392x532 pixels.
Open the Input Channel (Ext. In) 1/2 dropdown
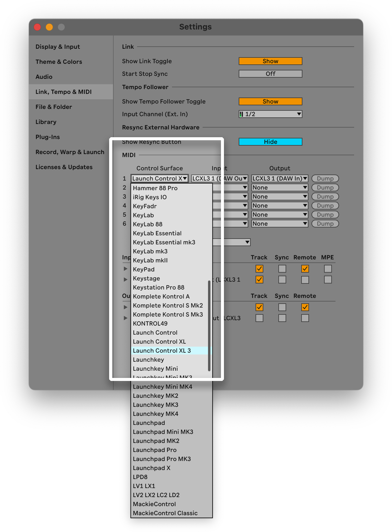tap(271, 114)
